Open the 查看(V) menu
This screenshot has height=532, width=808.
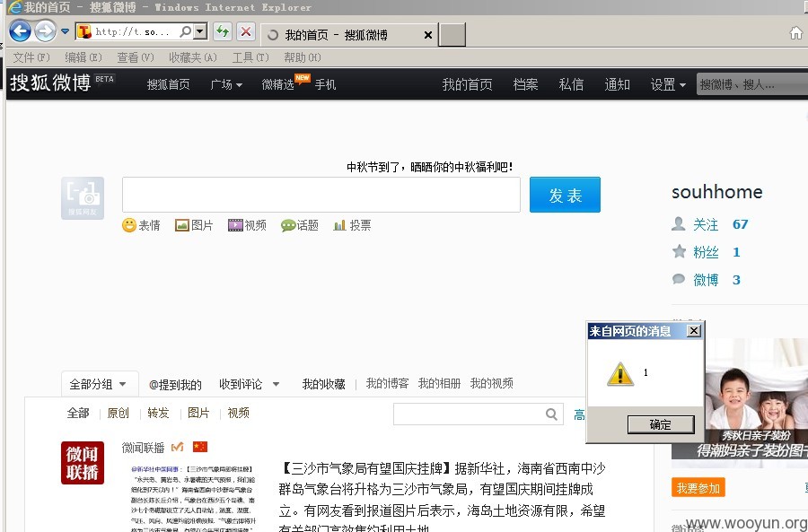pyautogui.click(x=136, y=57)
